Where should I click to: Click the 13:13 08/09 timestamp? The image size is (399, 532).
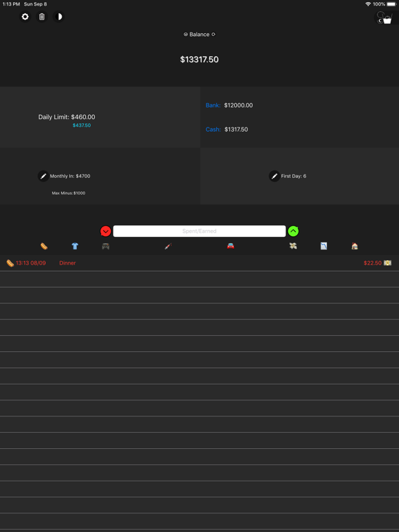(31, 263)
